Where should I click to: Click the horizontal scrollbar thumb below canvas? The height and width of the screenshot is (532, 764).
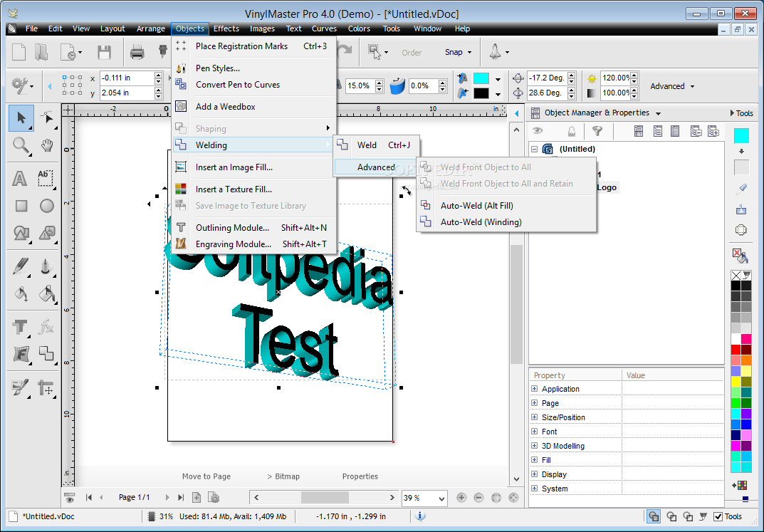(x=325, y=497)
